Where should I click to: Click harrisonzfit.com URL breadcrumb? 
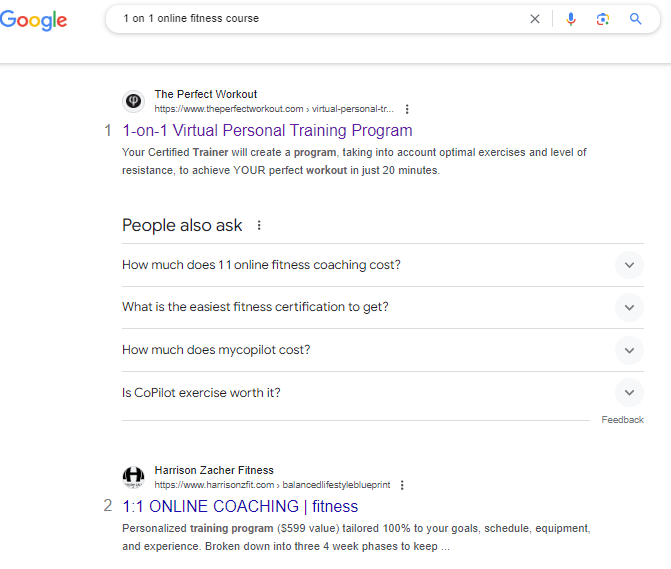(272, 485)
